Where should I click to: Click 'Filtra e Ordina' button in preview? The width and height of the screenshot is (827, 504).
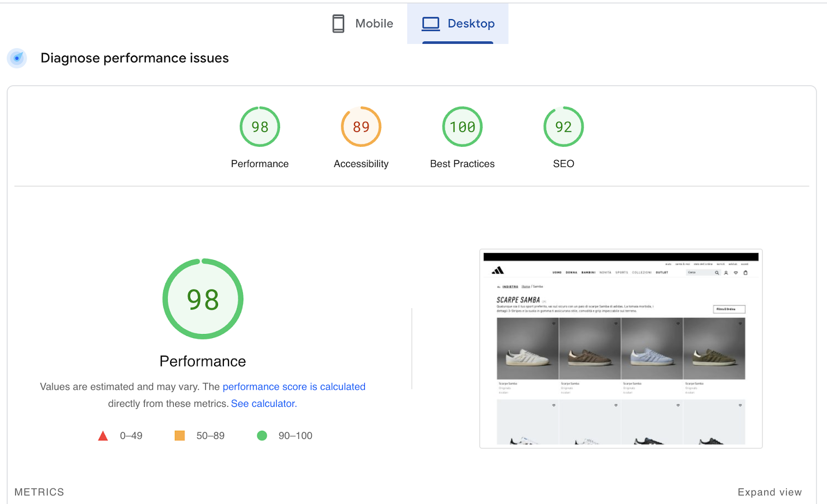click(x=729, y=309)
